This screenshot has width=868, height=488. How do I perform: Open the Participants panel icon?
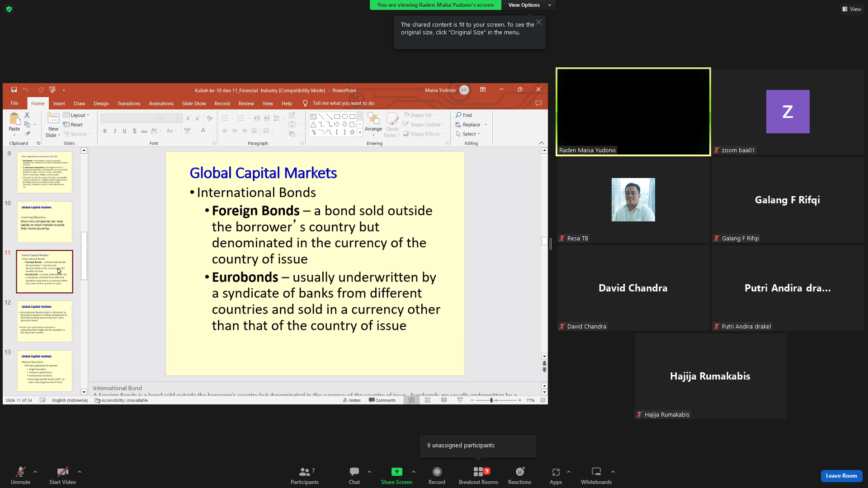(x=305, y=472)
